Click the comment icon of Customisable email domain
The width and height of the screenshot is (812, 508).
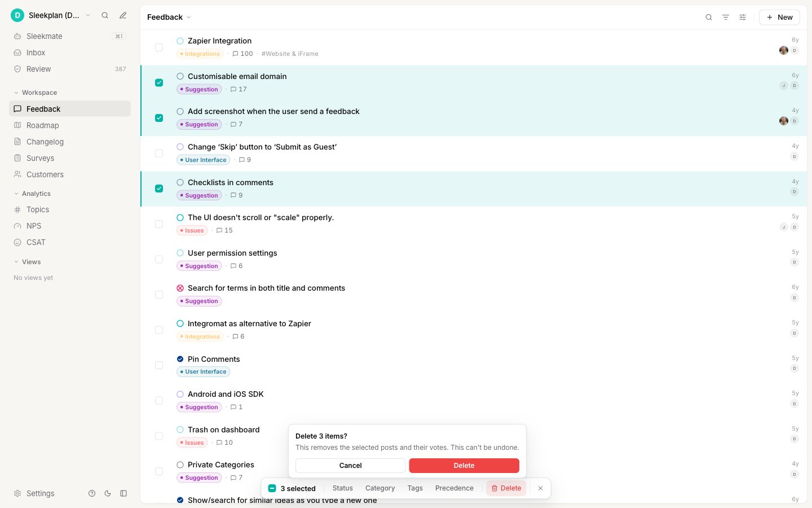(x=233, y=89)
